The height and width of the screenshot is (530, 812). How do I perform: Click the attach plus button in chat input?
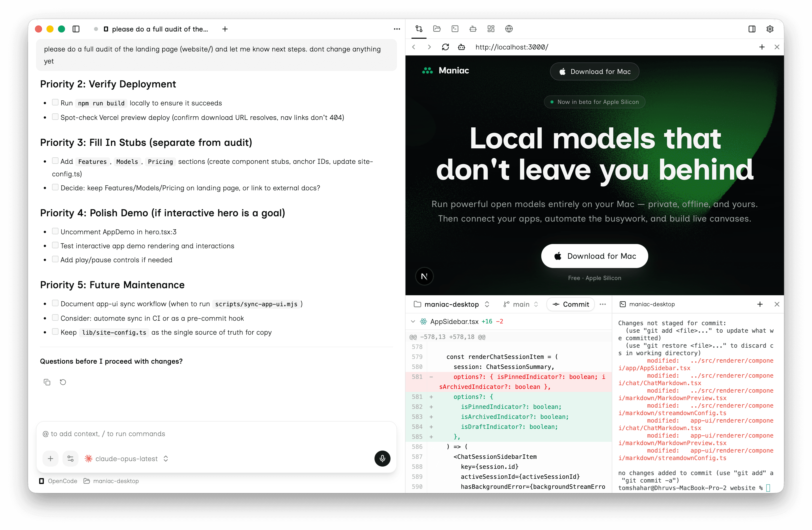[x=50, y=458]
